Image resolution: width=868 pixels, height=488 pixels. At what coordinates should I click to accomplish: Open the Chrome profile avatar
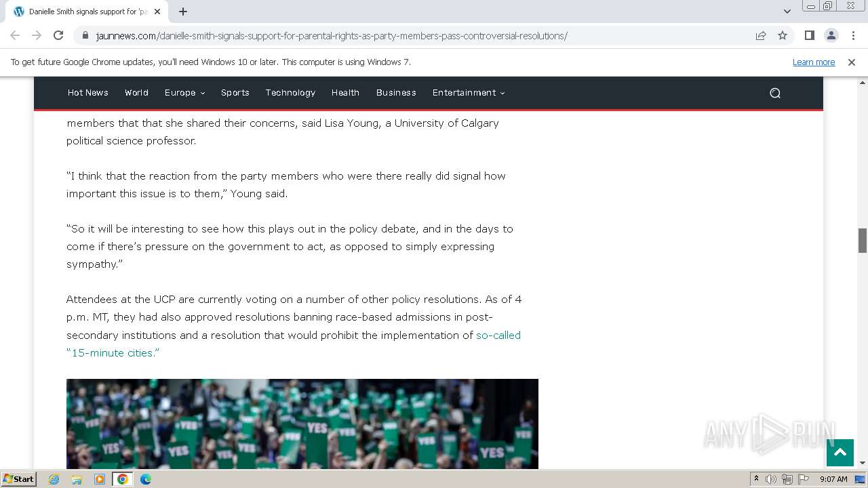point(831,35)
